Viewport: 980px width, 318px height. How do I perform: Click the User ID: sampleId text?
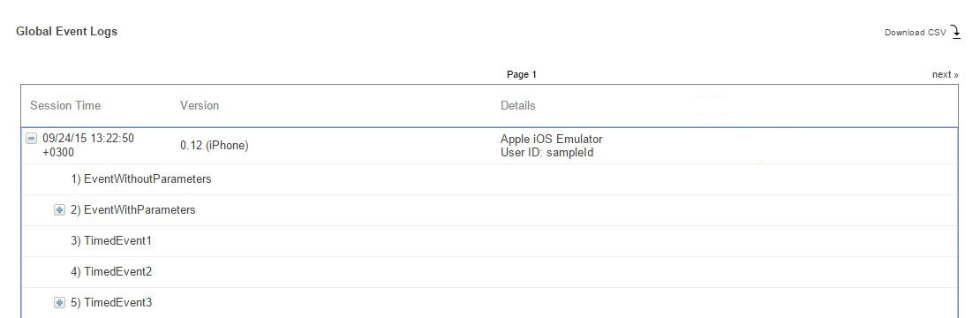coord(547,153)
